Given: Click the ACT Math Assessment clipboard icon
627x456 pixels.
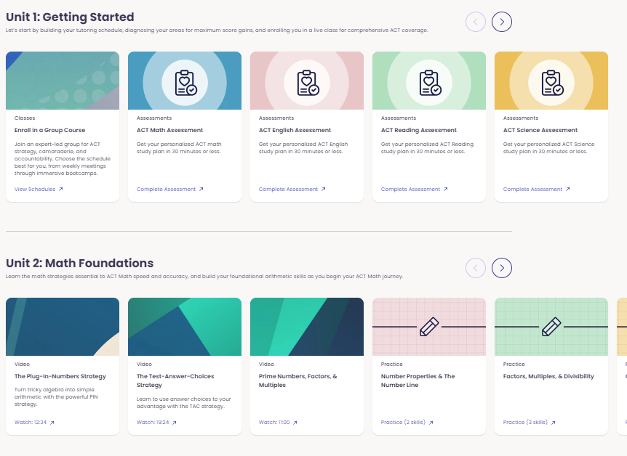Looking at the screenshot, I should click(185, 81).
